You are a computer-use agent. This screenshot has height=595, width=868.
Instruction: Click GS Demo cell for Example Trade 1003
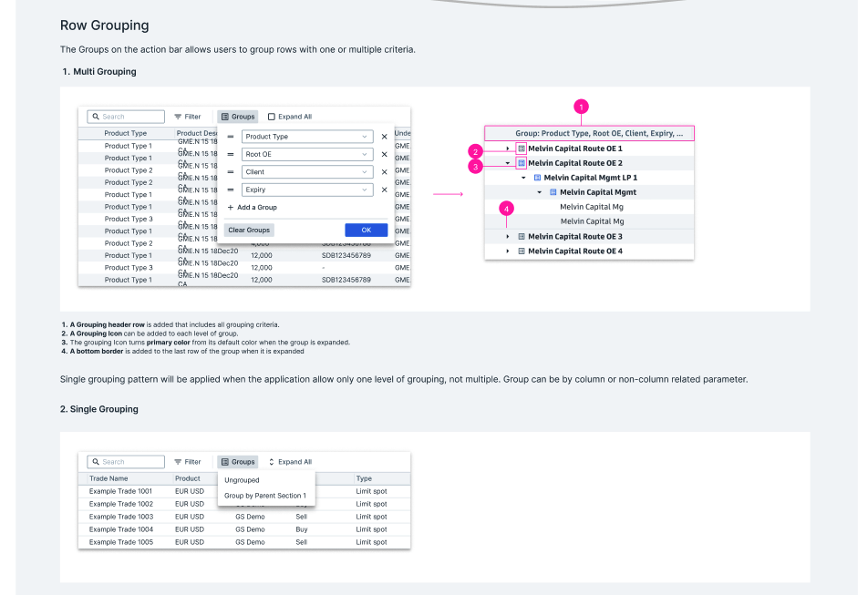coord(250,517)
